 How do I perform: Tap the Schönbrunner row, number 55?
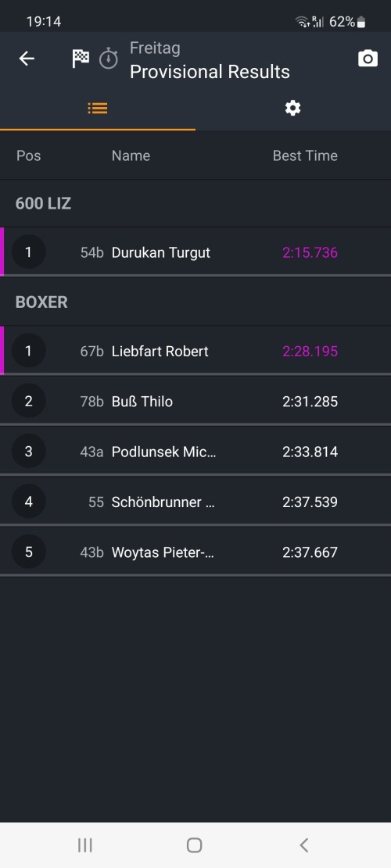[195, 502]
